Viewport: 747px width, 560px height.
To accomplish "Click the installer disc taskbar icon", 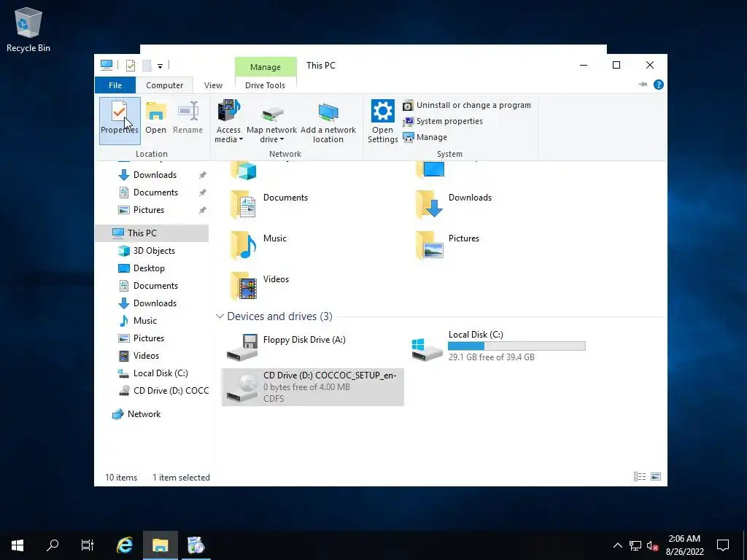I will click(x=196, y=545).
